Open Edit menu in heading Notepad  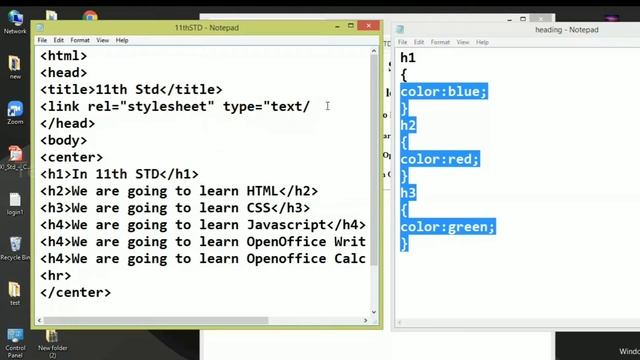tap(419, 42)
